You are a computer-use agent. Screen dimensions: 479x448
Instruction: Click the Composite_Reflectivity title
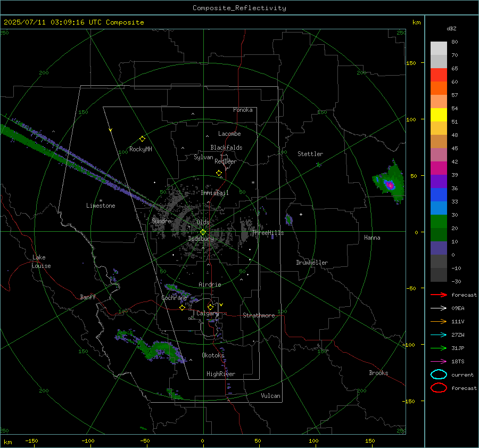[239, 8]
